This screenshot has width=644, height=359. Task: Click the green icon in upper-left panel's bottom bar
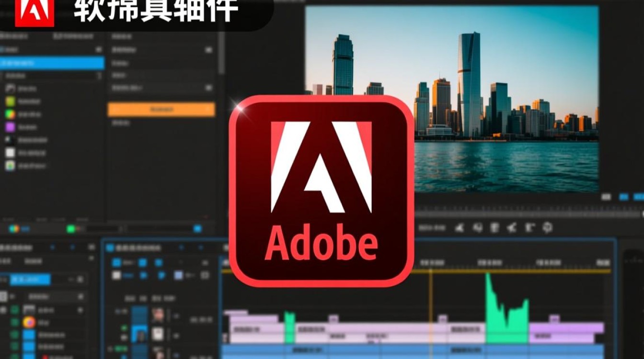(71, 229)
